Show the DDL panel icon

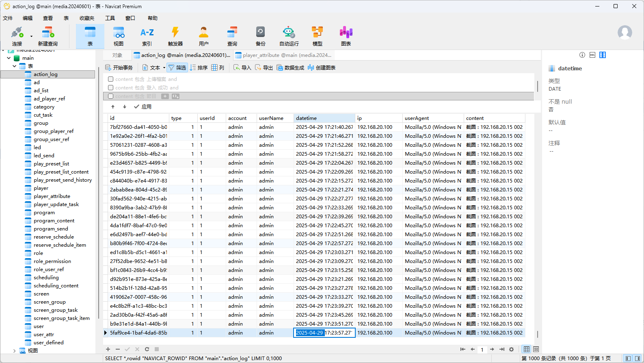click(592, 55)
